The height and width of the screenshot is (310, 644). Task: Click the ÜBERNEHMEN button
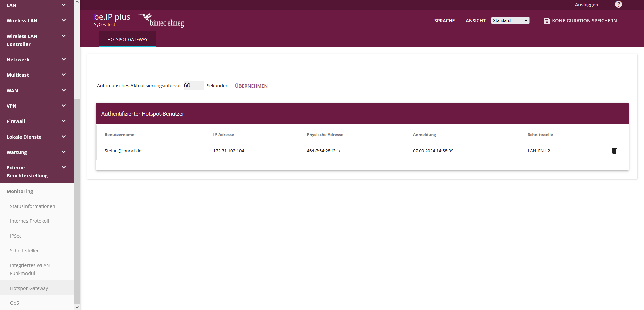[x=251, y=86]
